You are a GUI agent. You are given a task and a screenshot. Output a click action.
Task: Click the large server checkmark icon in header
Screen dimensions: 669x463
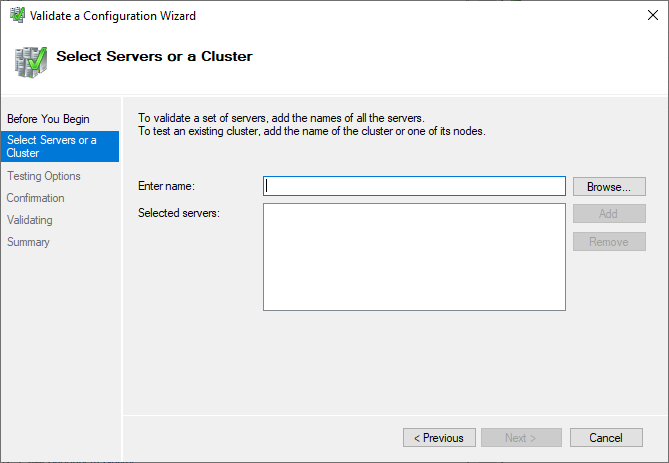(30, 60)
